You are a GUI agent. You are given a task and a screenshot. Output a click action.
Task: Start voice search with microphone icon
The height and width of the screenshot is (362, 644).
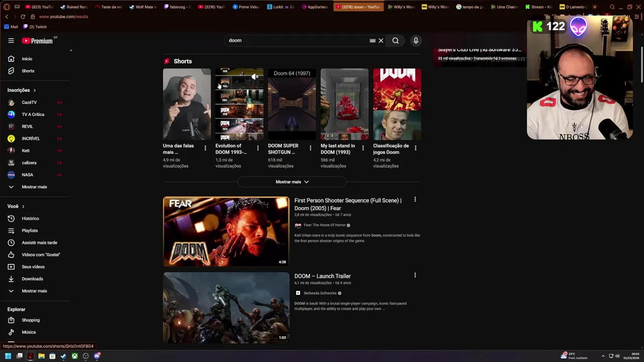pos(416,41)
